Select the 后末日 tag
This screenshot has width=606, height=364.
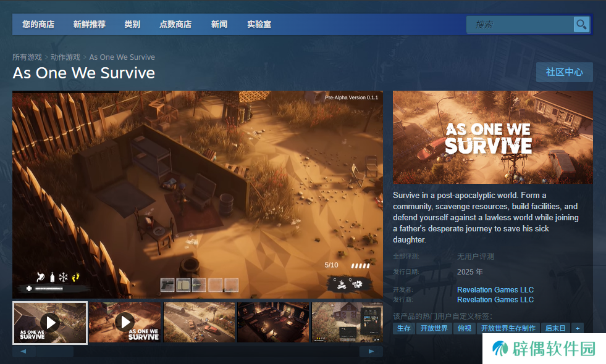[555, 328]
